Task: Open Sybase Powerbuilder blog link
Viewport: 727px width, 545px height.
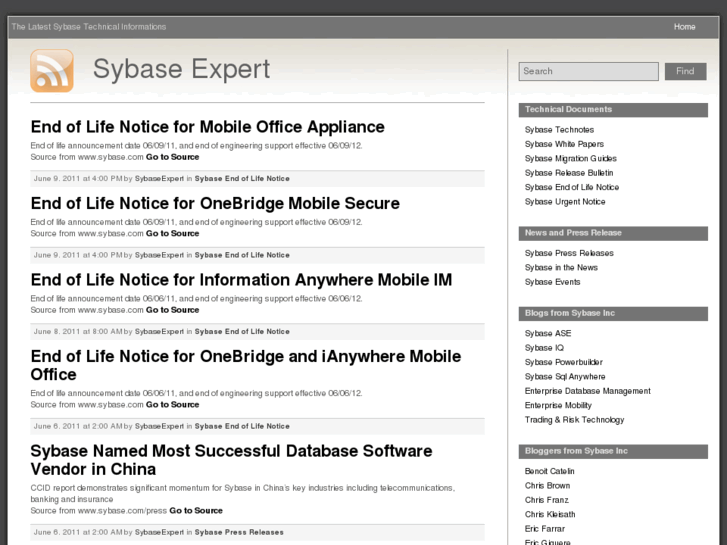Action: tap(564, 362)
